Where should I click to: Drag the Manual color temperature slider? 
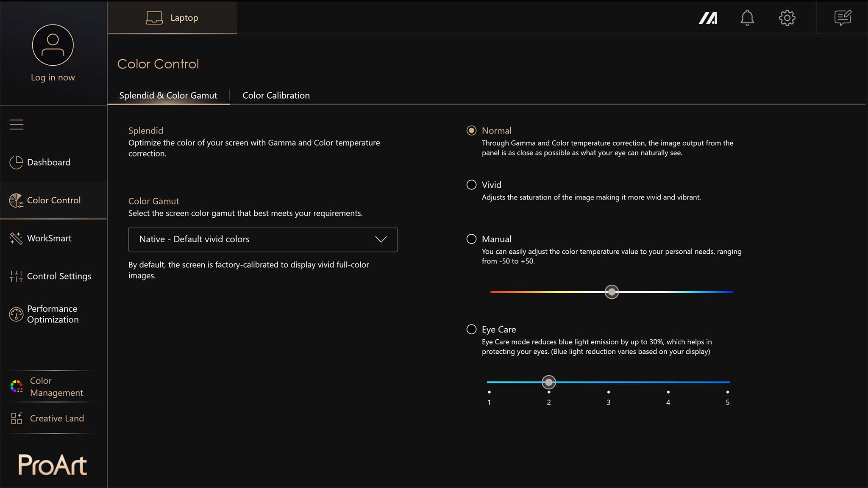pos(611,292)
